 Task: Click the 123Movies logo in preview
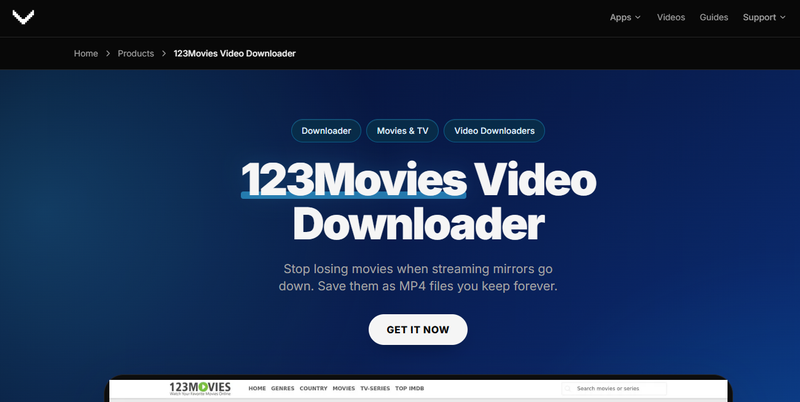(200, 388)
